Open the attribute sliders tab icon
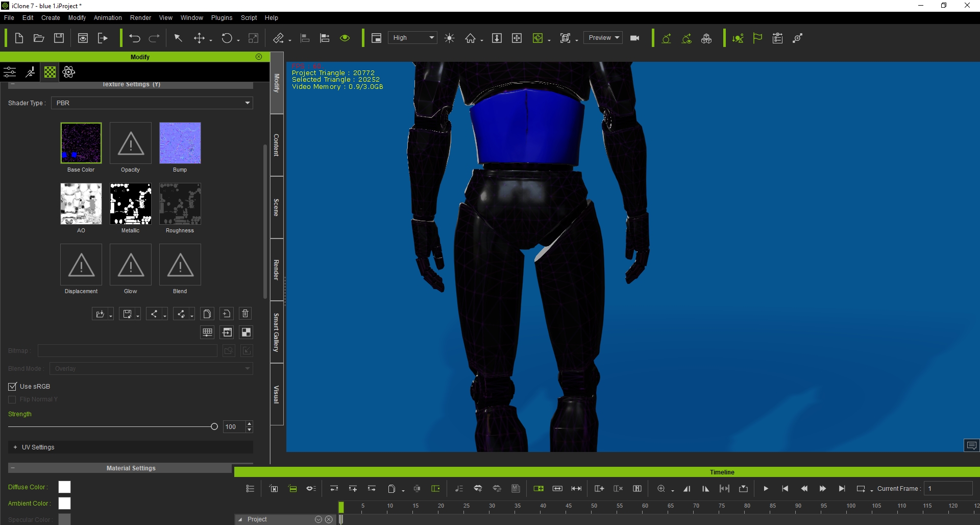Screen dimensions: 980x525 (10, 72)
